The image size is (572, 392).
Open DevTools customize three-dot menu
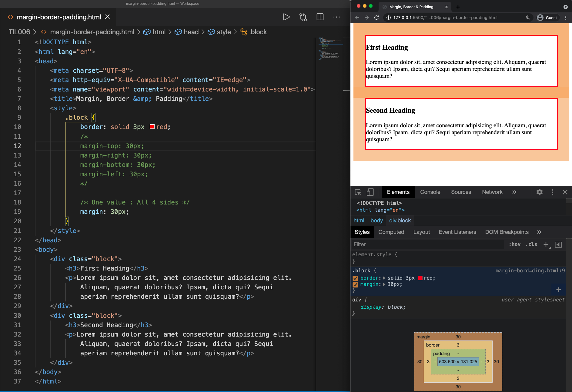pyautogui.click(x=552, y=192)
